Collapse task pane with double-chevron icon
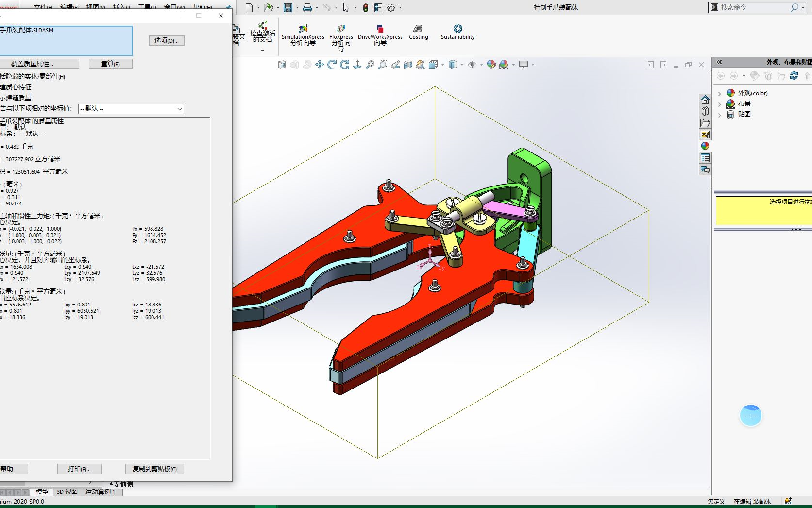The width and height of the screenshot is (812, 508). pos(719,62)
